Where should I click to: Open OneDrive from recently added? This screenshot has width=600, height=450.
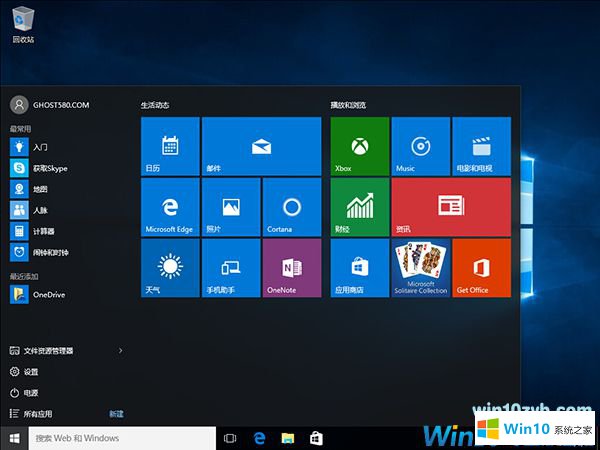click(x=67, y=295)
